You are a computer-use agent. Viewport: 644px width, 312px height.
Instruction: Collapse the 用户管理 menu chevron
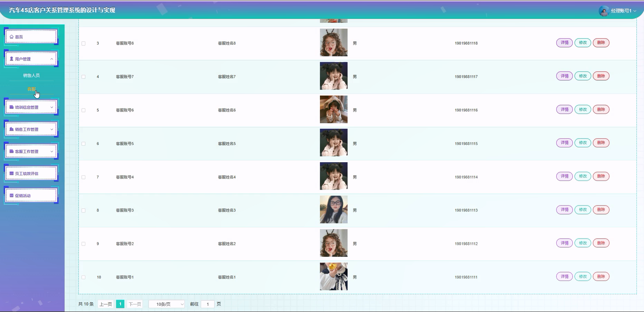(52, 59)
